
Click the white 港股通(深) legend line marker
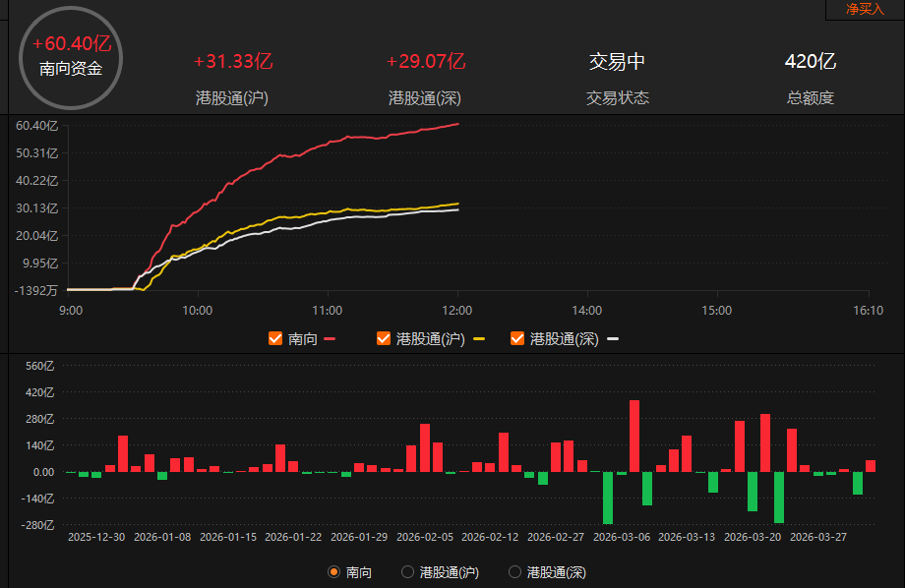613,339
